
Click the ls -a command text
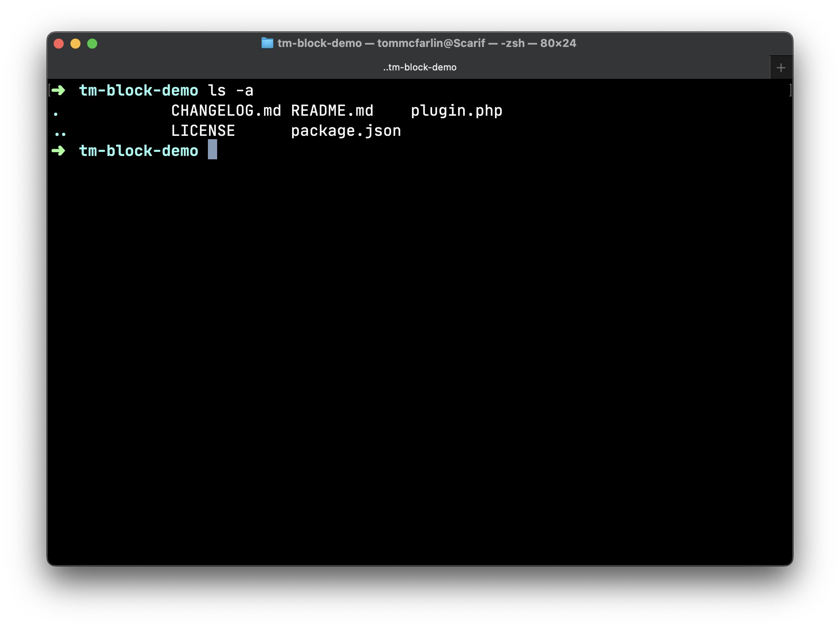tap(231, 90)
